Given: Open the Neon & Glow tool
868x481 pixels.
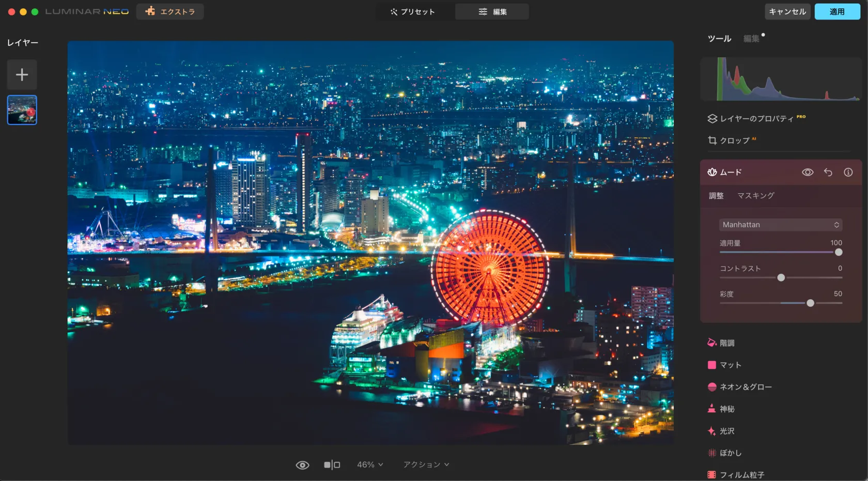Looking at the screenshot, I should point(745,387).
